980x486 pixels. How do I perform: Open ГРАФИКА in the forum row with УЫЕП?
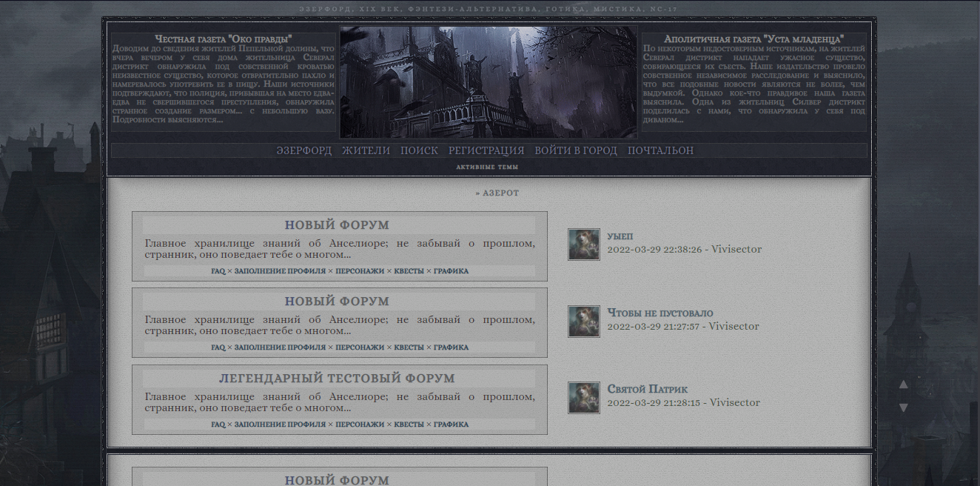click(451, 271)
